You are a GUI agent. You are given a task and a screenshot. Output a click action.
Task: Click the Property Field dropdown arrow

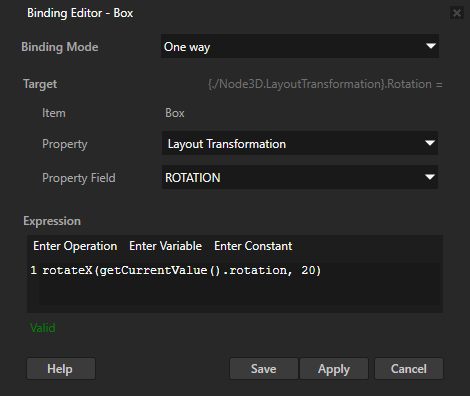(430, 177)
